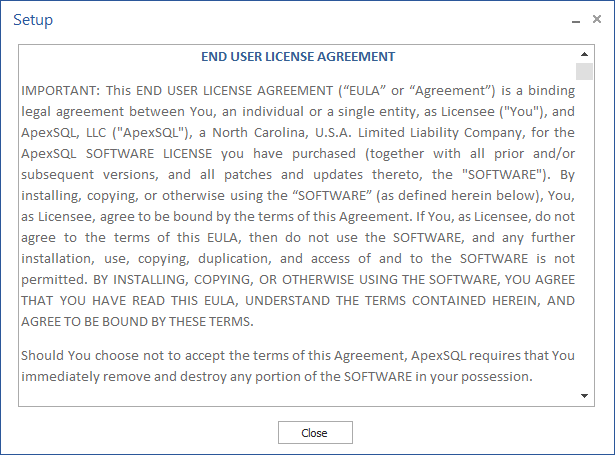Close the Setup window with the X icon
615x455 pixels.
[x=597, y=19]
